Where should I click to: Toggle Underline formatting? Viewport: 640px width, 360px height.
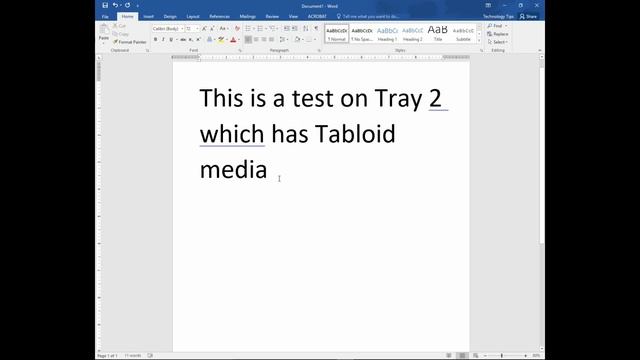pyautogui.click(x=171, y=40)
